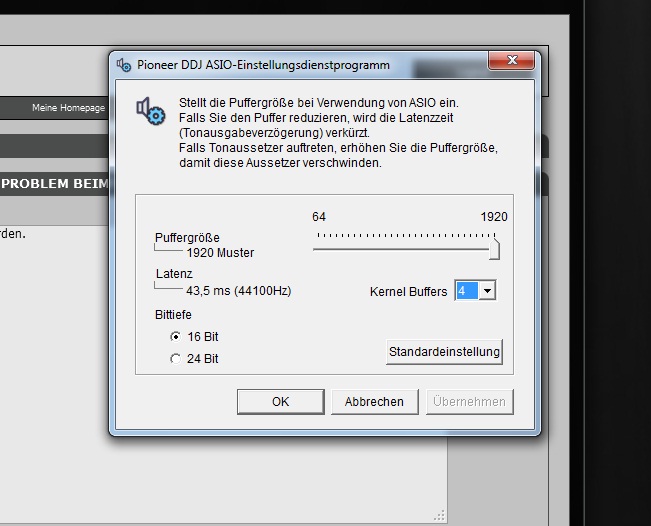Viewport: 651px width, 526px height.
Task: Click the minimum value label 64
Action: point(319,217)
